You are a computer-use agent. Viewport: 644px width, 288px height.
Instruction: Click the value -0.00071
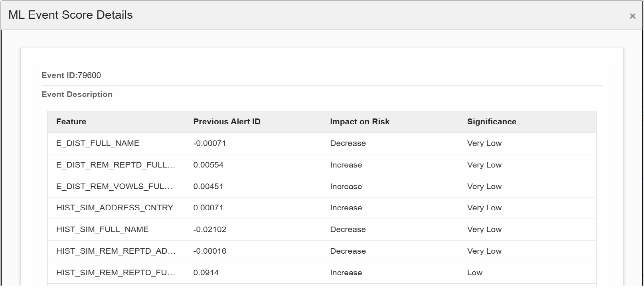coord(209,144)
